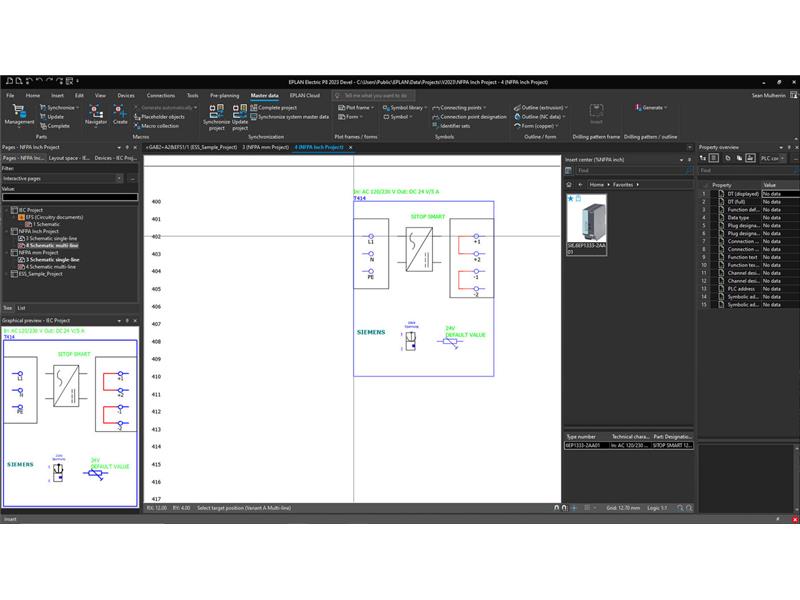Switch to the Home ribbon tab
The height and width of the screenshot is (600, 800).
pos(33,95)
